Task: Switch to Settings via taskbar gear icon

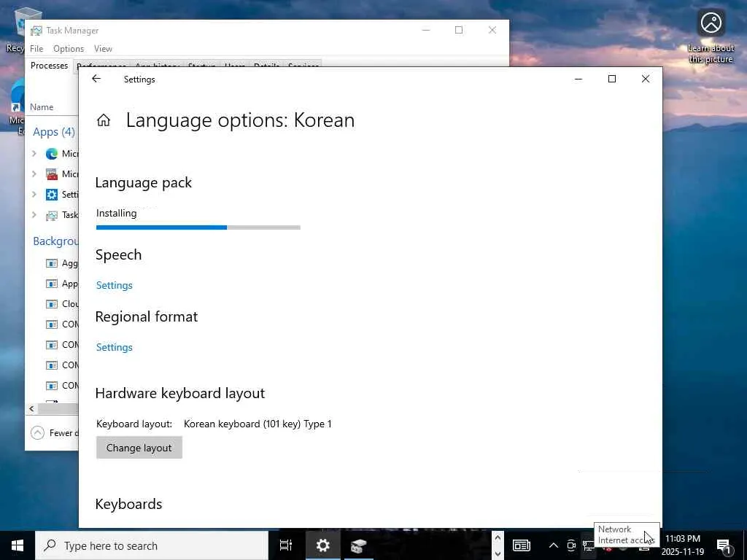Action: click(322, 545)
